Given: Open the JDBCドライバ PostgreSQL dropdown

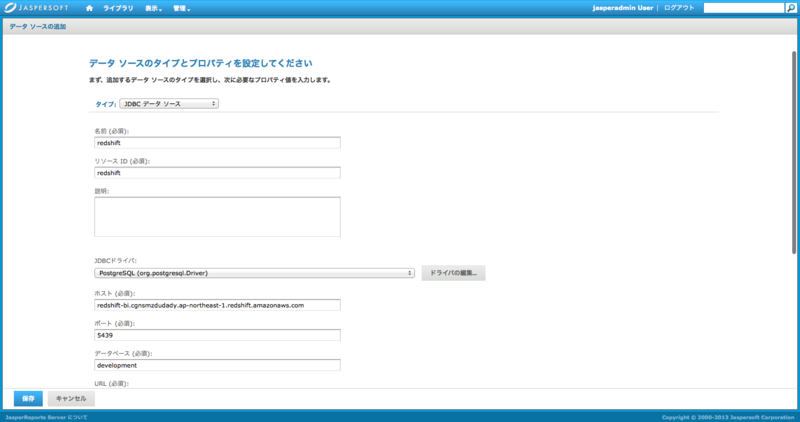Looking at the screenshot, I should [254, 273].
